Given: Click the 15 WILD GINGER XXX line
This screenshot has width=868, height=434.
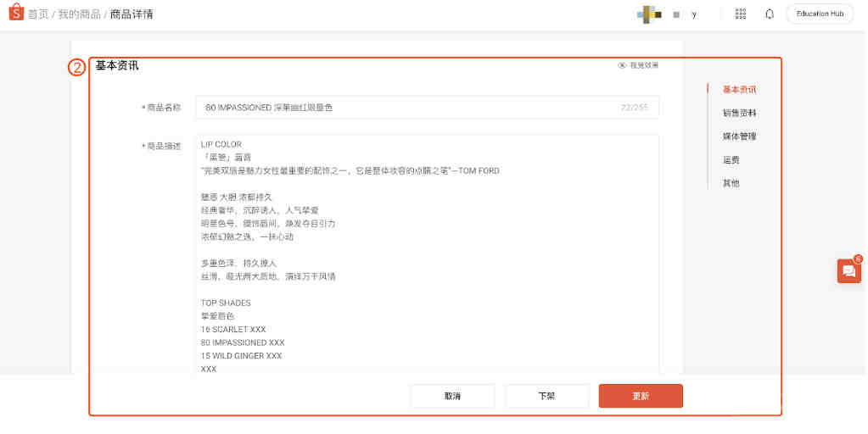Looking at the screenshot, I should 241,355.
